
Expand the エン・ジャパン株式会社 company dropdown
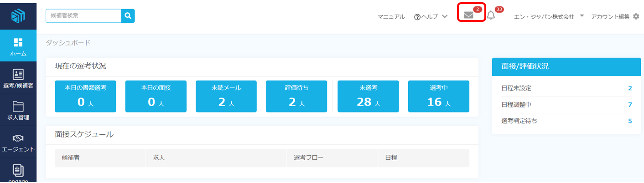click(x=549, y=16)
